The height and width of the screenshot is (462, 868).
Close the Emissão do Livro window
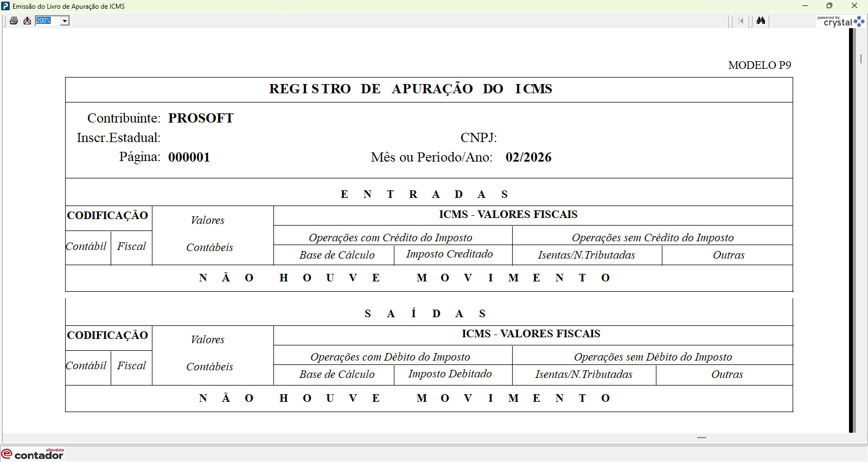pos(854,6)
